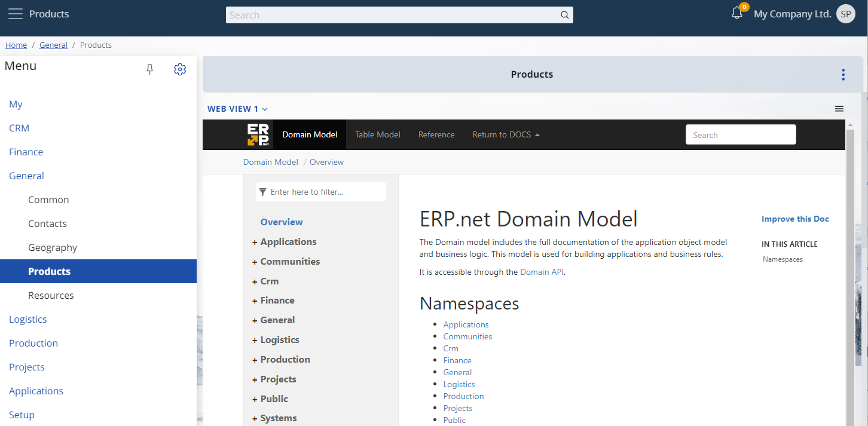Open WEB VIEW 1 dropdown
868x426 pixels.
tap(237, 109)
